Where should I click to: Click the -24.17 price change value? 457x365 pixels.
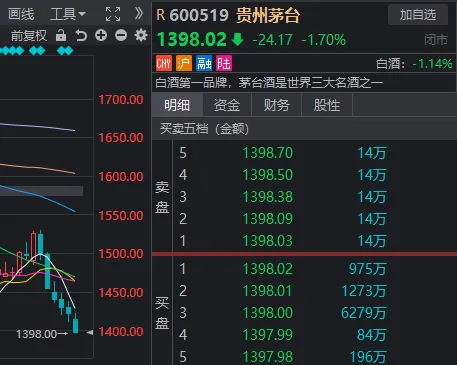(273, 40)
